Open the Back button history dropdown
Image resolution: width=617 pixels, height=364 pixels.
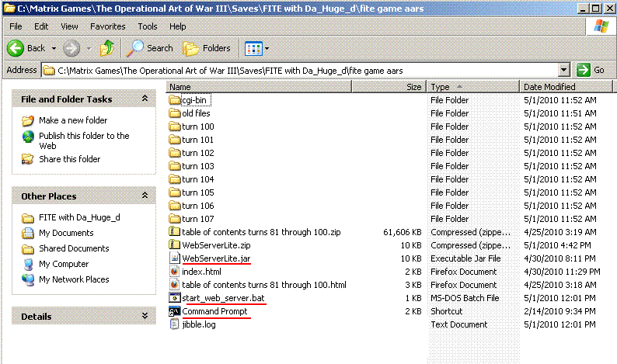(x=54, y=48)
